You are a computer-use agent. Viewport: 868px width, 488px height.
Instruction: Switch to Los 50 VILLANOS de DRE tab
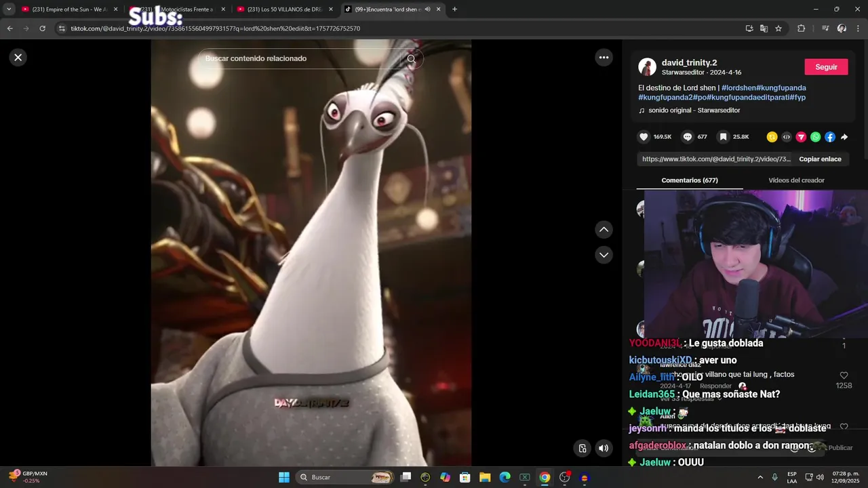click(x=283, y=9)
